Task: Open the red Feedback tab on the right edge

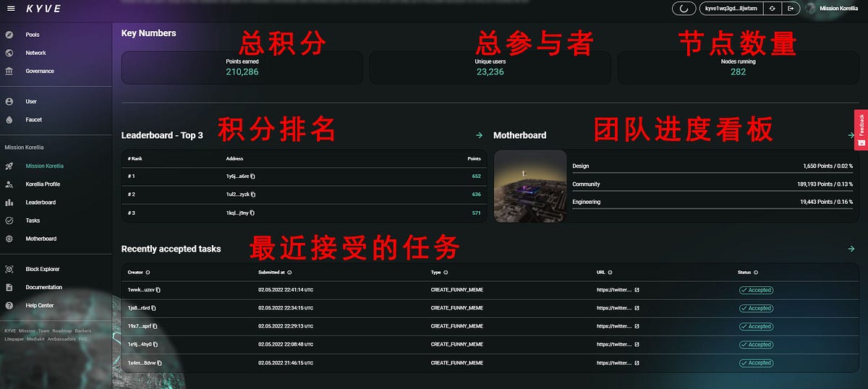Action: pyautogui.click(x=861, y=129)
